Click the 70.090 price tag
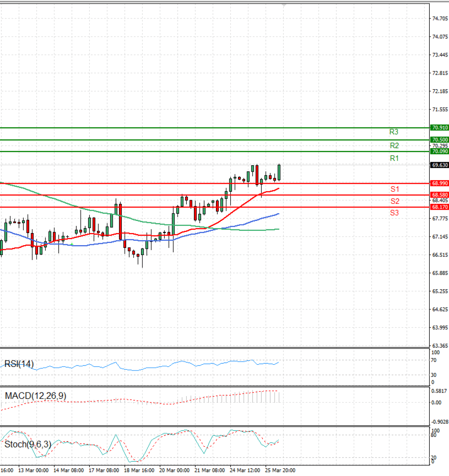This screenshot has height=476, width=449. tap(440, 151)
